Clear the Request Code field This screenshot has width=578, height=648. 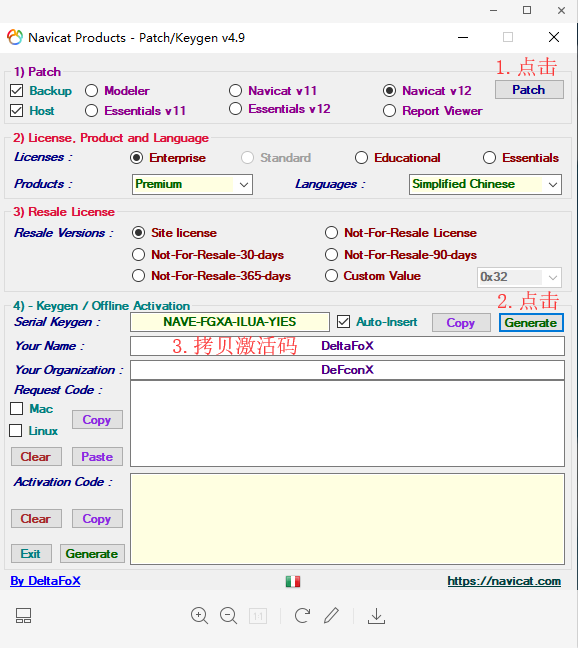coord(36,457)
